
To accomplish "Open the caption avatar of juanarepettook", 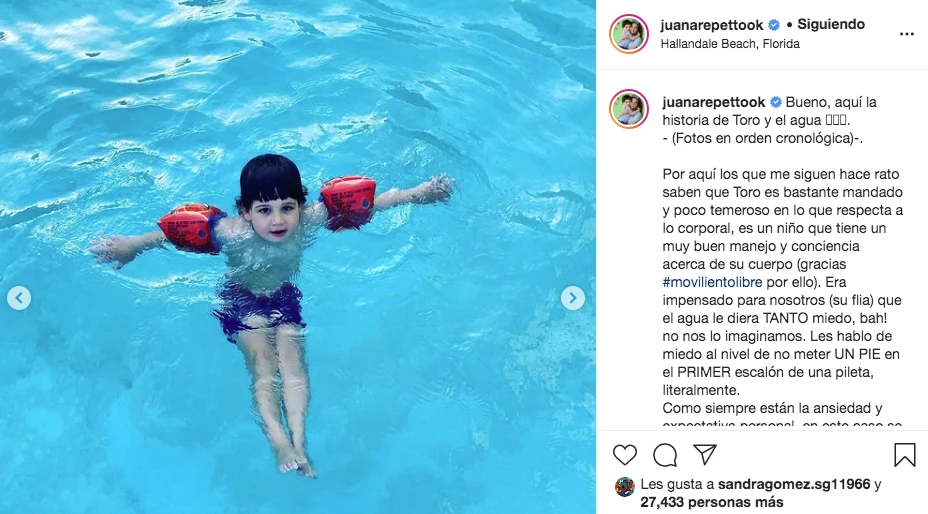I will click(629, 109).
